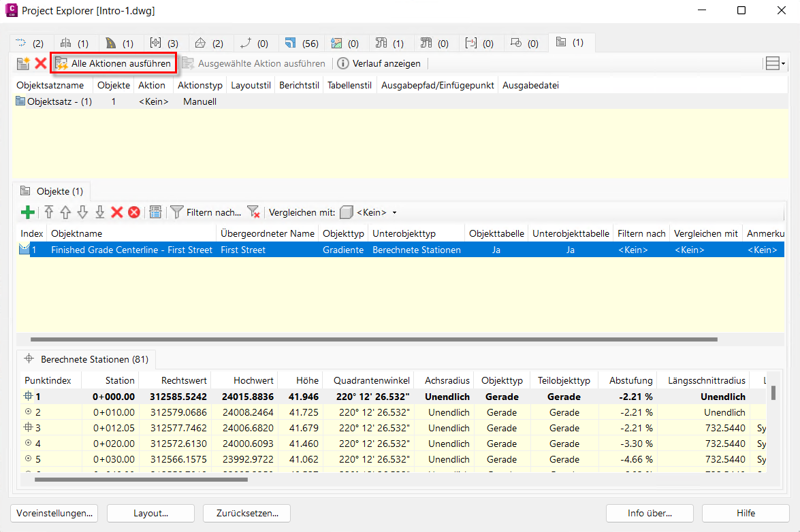Viewport: 800px width, 532px height.
Task: Move object to bottom of list
Action: tap(100, 212)
